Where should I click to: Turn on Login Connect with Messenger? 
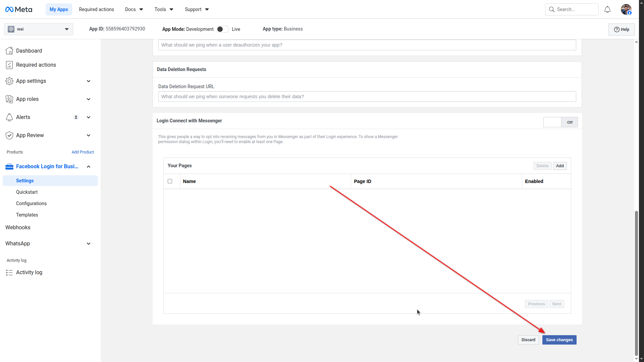tap(560, 122)
